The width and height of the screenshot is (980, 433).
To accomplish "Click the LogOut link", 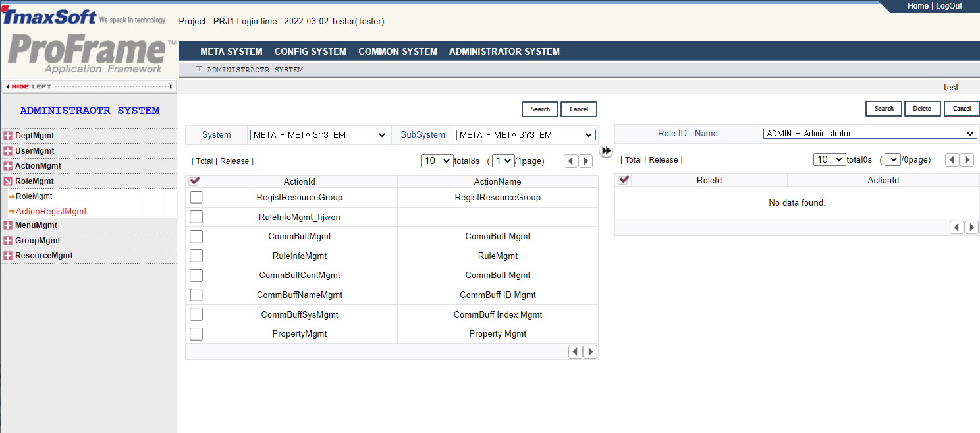I will tap(948, 6).
